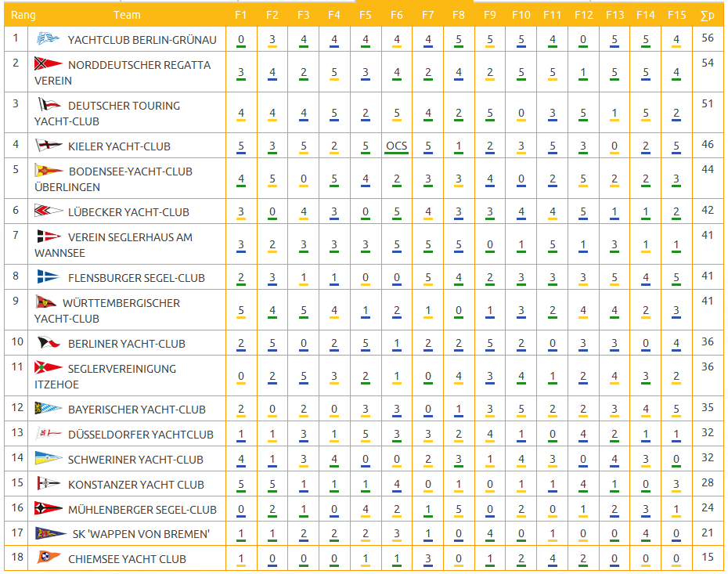728x574 pixels.
Task: Click the SK Wappen von Bremen flag
Action: click(x=51, y=533)
